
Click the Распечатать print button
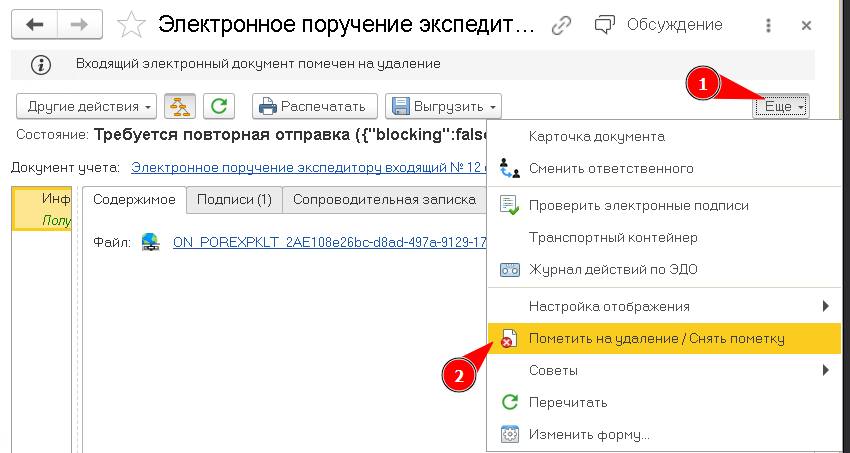coord(315,106)
